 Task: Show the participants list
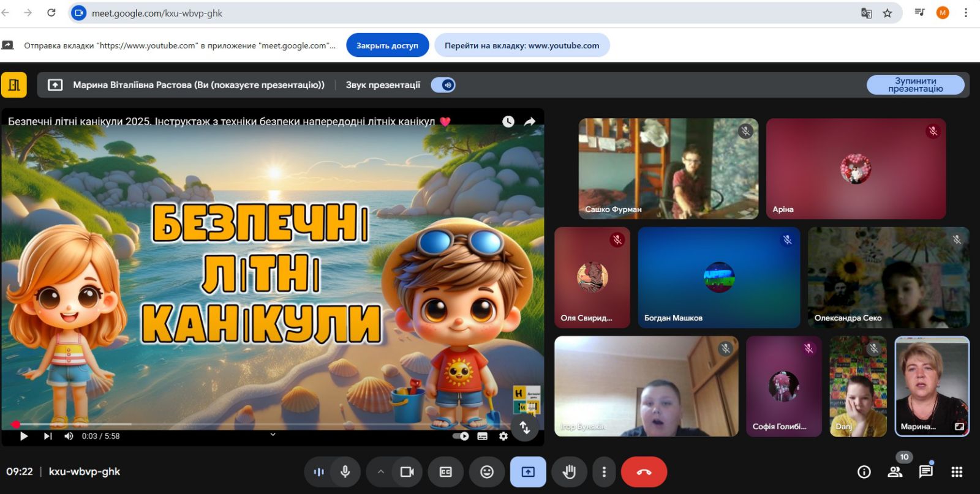tap(895, 471)
